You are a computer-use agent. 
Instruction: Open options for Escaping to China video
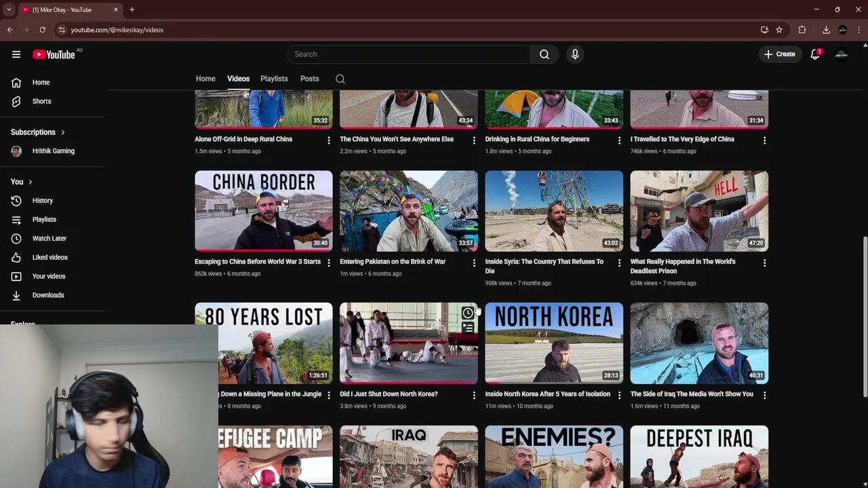tap(329, 263)
